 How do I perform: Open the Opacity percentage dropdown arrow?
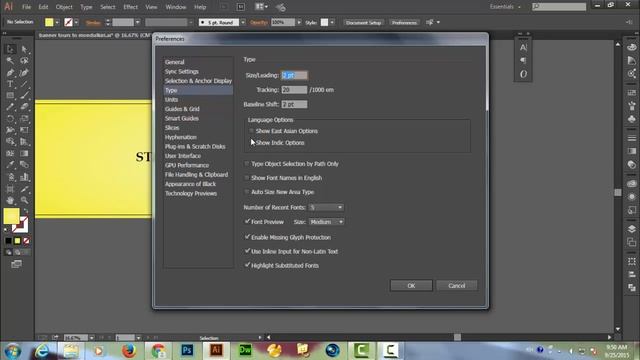(x=299, y=22)
